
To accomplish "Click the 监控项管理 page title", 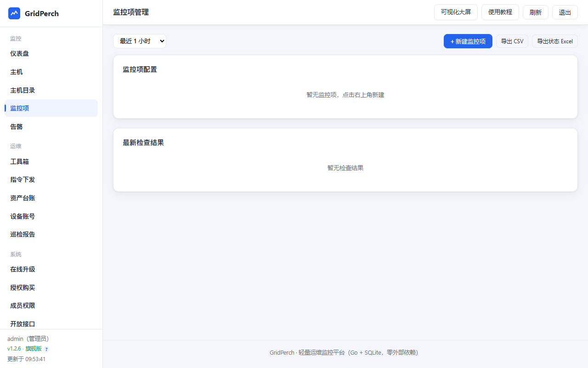I will click(x=131, y=12).
